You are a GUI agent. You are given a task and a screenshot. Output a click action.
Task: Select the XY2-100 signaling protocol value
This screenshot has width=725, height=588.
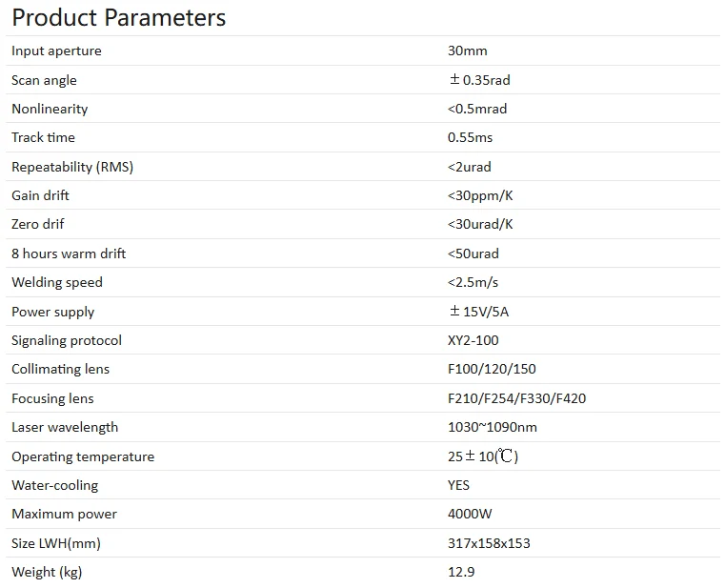[x=473, y=340]
